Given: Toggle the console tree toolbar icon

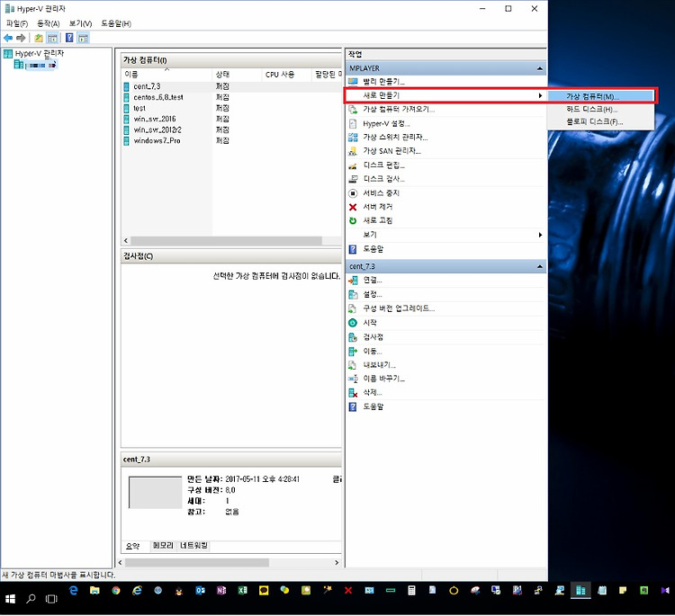Looking at the screenshot, I should (x=52, y=38).
